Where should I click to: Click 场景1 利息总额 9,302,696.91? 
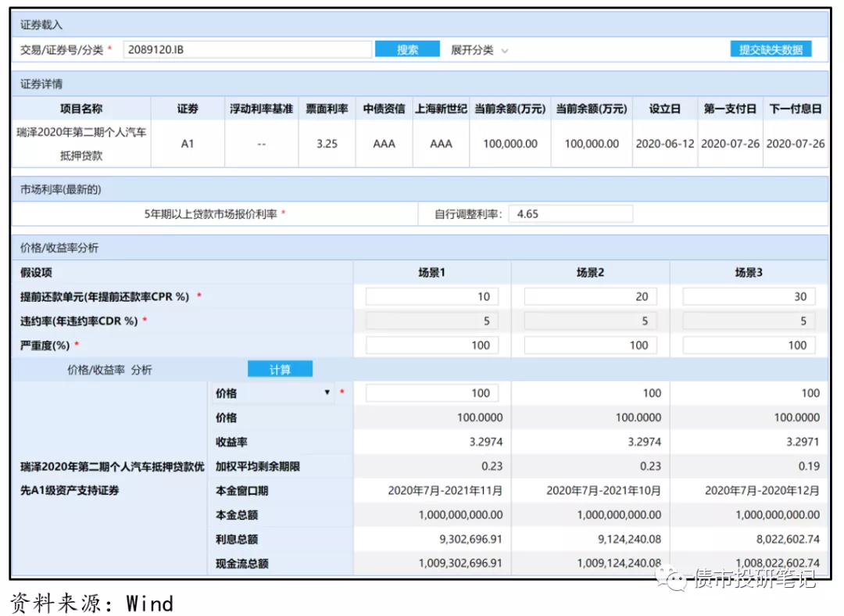(x=470, y=539)
